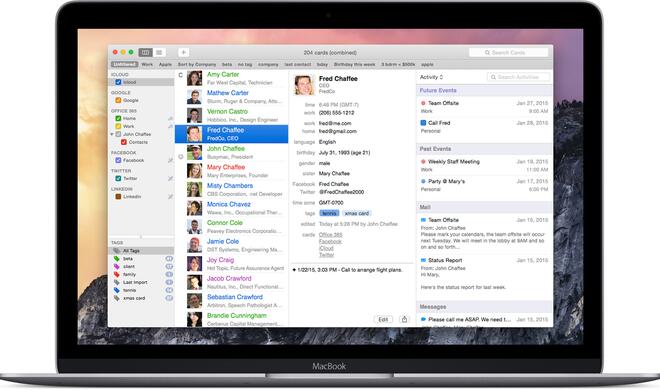Select the Mary Chaffee contact row
Image resolution: width=660 pixels, height=390 pixels.
tap(232, 171)
